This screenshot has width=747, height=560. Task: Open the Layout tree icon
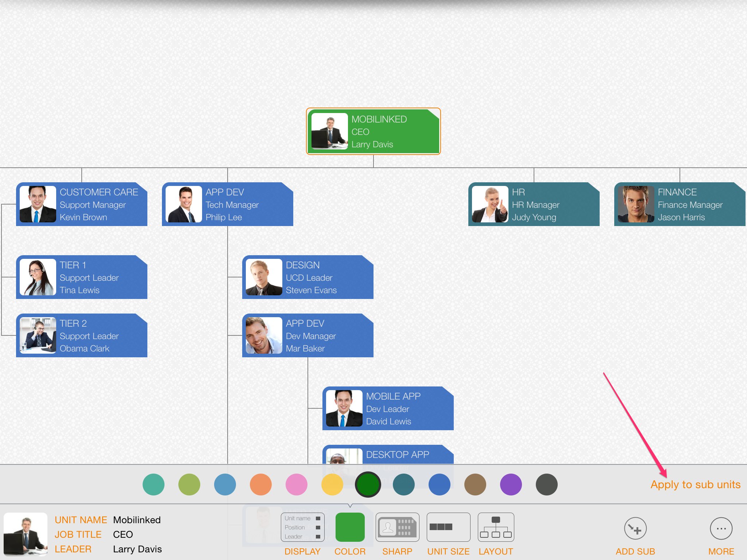496,527
